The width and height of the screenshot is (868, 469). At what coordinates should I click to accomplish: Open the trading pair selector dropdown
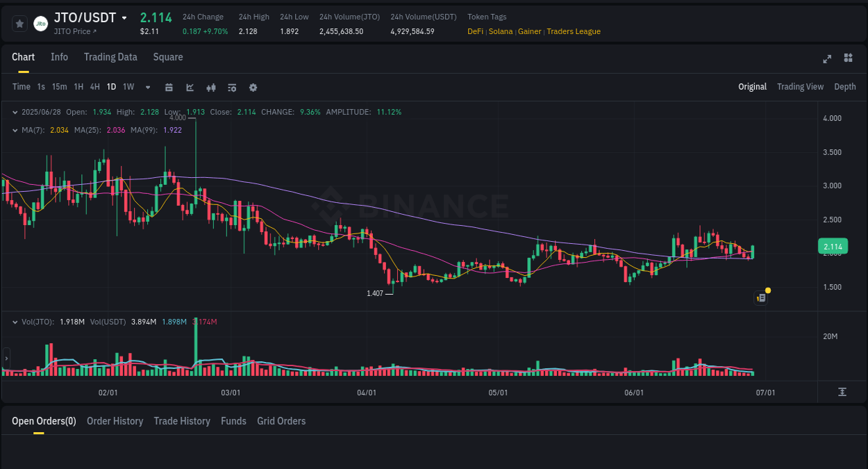123,17
